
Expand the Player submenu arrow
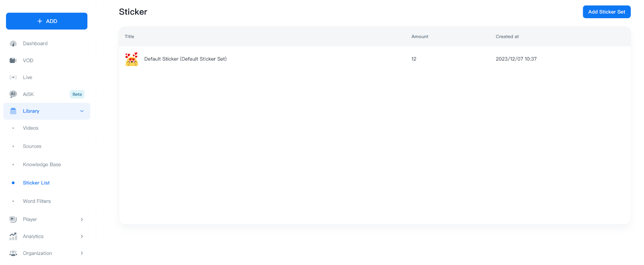coord(82,219)
